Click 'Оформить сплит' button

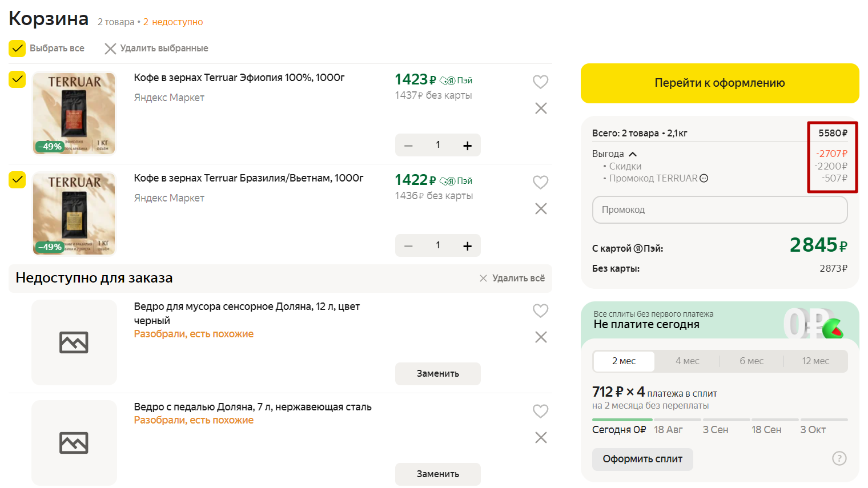(x=642, y=459)
